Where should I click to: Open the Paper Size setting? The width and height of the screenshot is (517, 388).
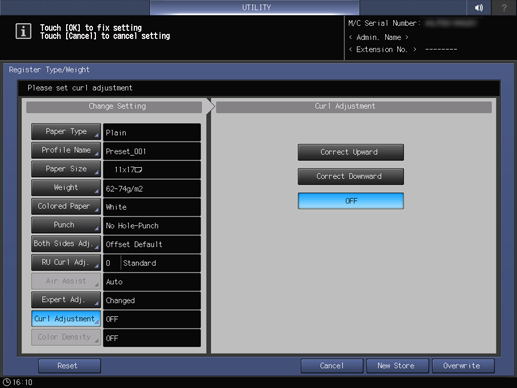coord(66,169)
